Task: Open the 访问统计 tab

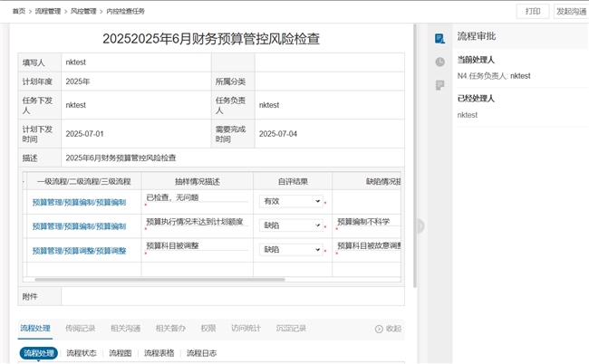Action: pos(246,328)
